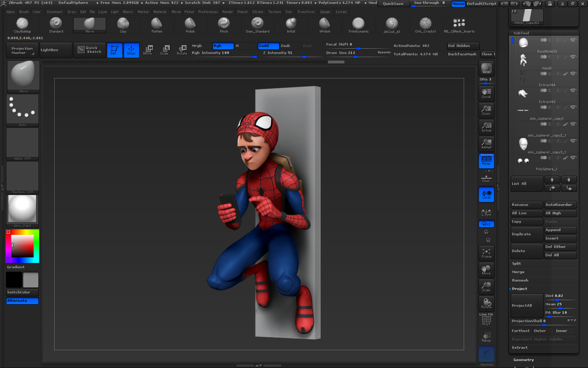
Task: Open the Transform menu
Action: tap(306, 12)
